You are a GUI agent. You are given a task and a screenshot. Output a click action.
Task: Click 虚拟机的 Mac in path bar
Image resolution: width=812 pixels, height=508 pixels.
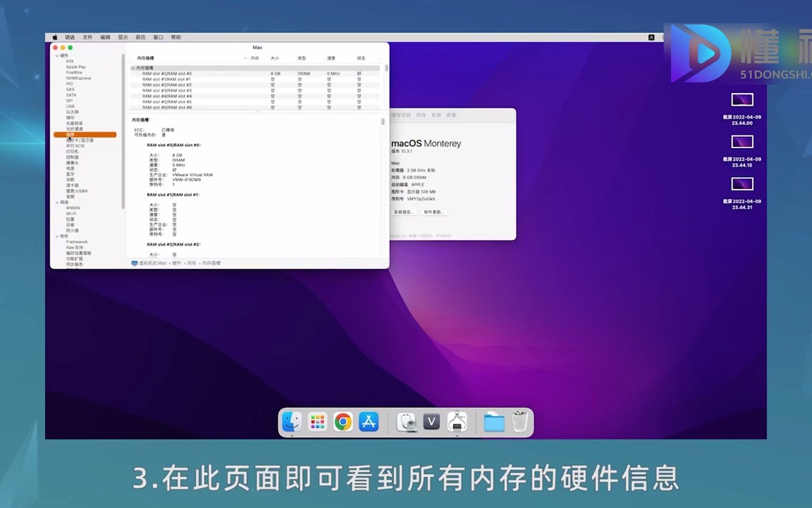(153, 263)
